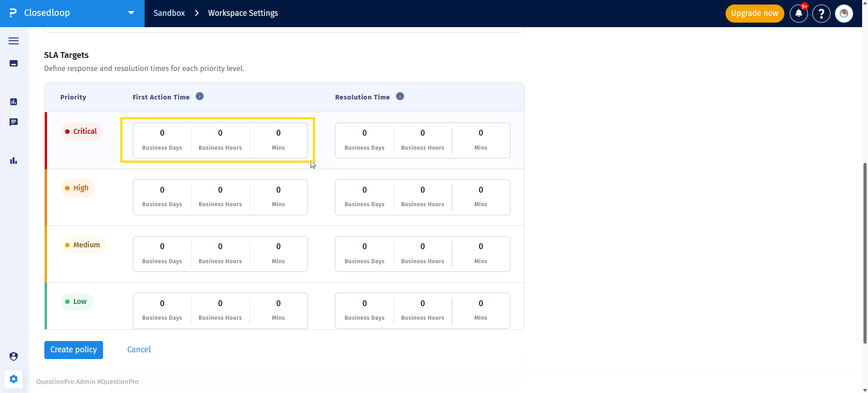The height and width of the screenshot is (393, 868).
Task: Click the Create policy button
Action: coord(74,350)
